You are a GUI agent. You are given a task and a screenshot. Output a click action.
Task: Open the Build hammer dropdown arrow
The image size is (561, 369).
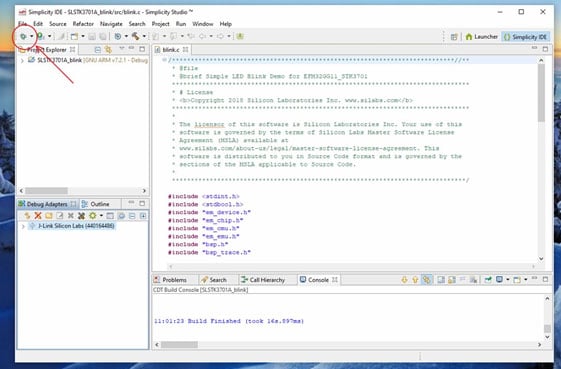pos(144,36)
